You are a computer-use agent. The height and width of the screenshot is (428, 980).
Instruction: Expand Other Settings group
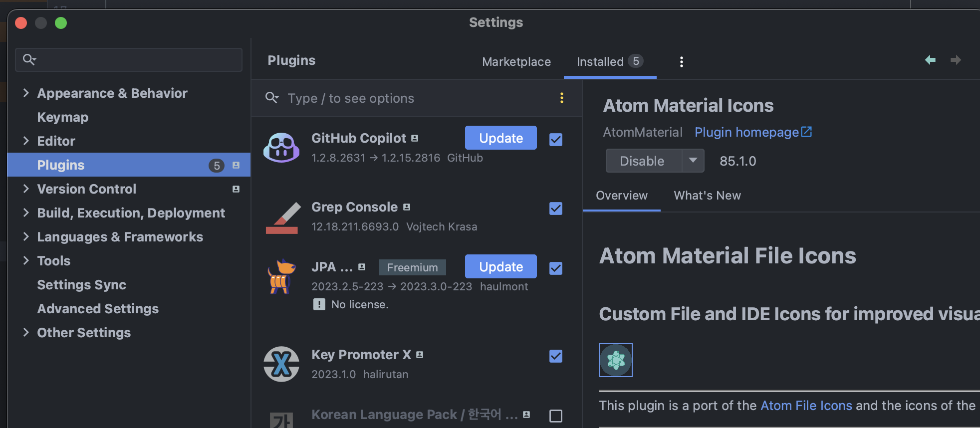tap(26, 332)
